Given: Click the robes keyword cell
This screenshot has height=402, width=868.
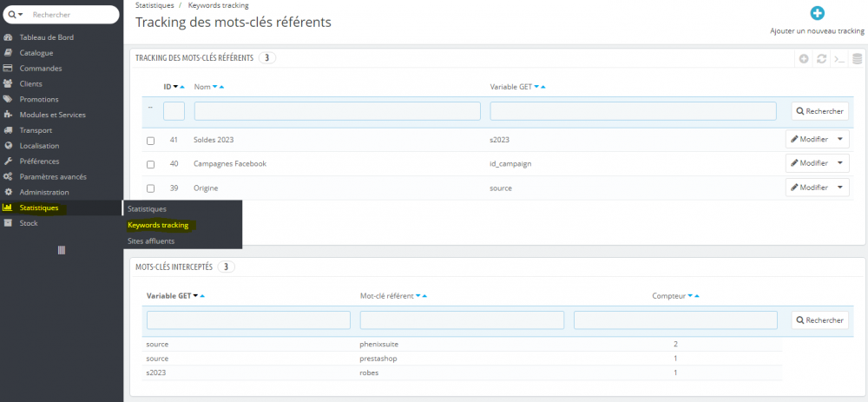Looking at the screenshot, I should point(369,373).
